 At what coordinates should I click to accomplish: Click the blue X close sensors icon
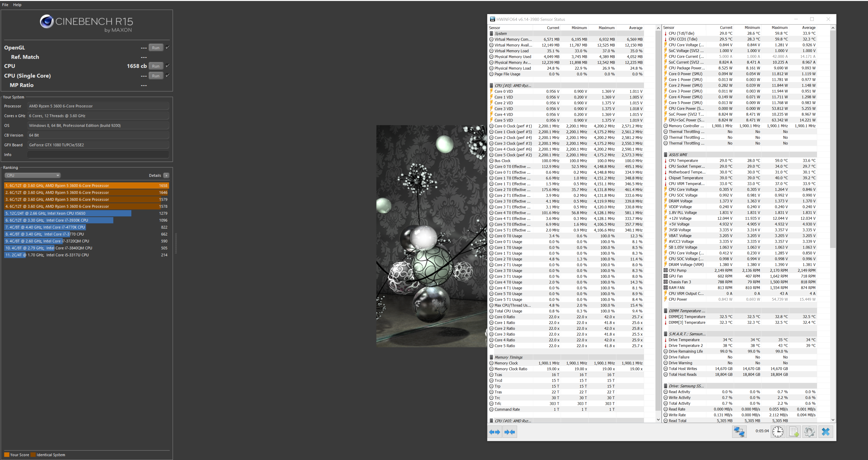825,432
